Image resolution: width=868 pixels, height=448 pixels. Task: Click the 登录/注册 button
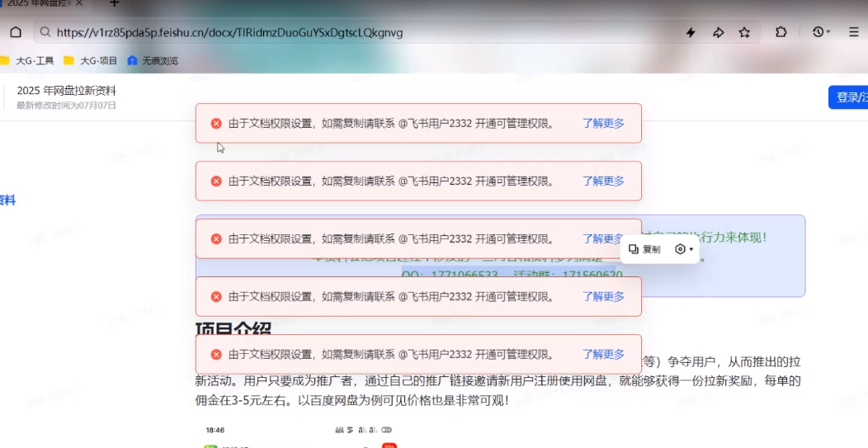click(x=850, y=97)
